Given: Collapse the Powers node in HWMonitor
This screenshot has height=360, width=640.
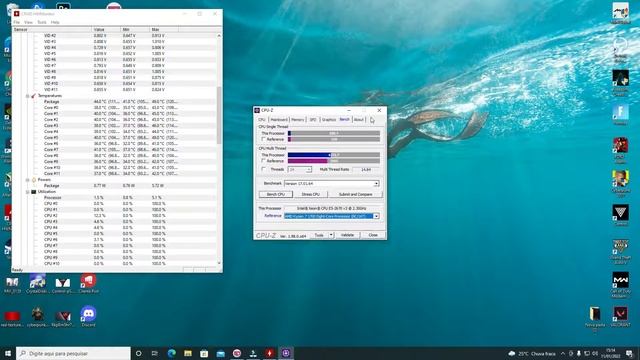Looking at the screenshot, I should (27, 180).
